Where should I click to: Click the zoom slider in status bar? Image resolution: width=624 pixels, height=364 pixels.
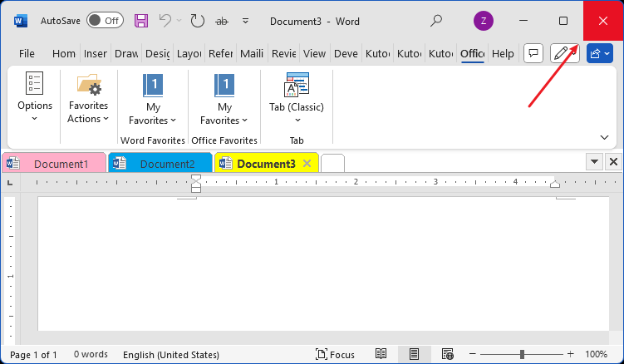(523, 355)
